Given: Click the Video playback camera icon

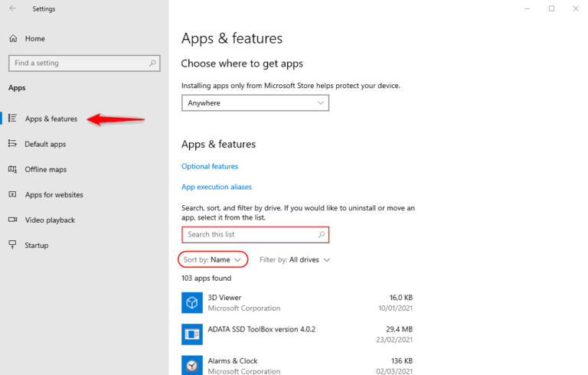Looking at the screenshot, I should [x=12, y=220].
